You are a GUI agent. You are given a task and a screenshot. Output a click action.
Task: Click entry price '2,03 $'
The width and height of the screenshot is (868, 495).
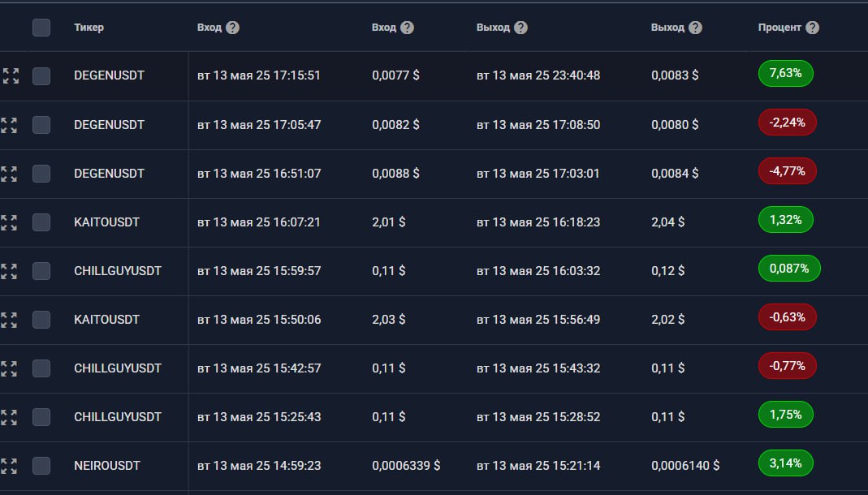tap(389, 320)
